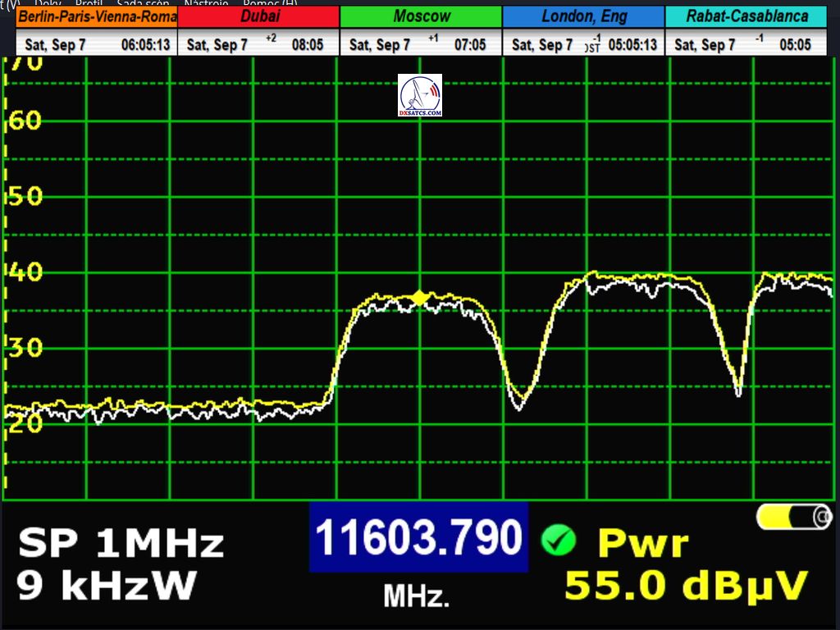Open the Moscow clock header

click(x=421, y=16)
